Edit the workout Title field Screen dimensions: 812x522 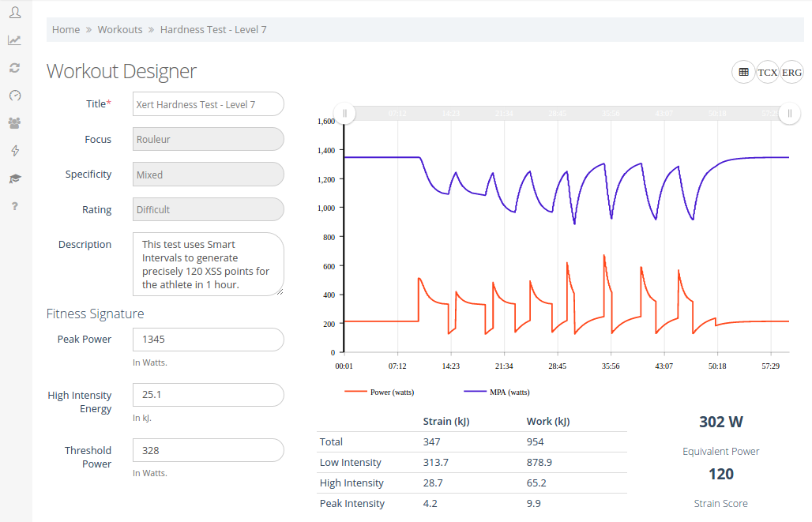pyautogui.click(x=209, y=104)
